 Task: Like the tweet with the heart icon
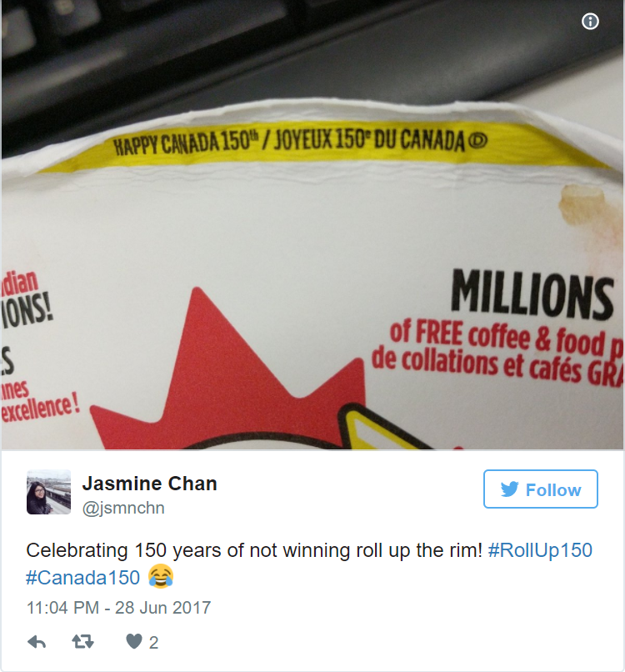point(133,641)
